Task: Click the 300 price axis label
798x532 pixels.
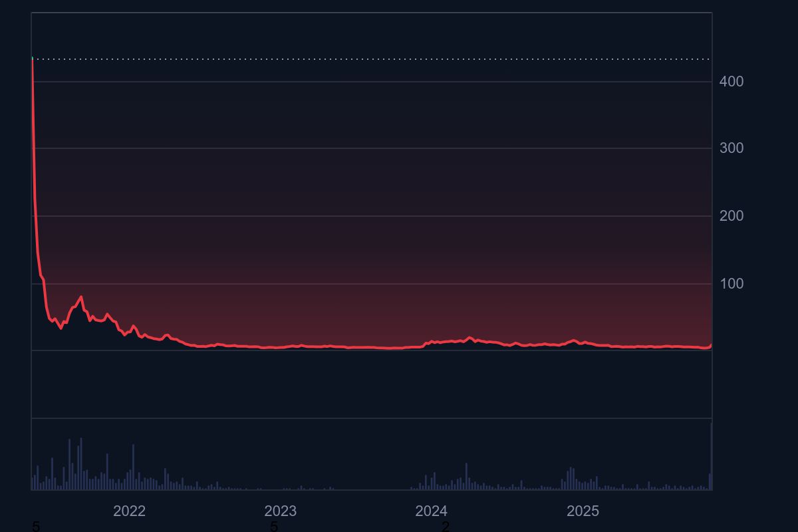Action: 731,148
